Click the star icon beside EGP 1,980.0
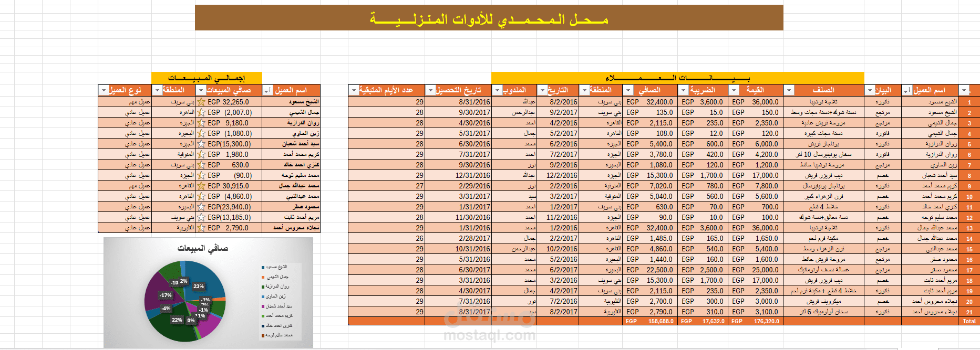Screen dimensions: 980x350 tap(201, 154)
